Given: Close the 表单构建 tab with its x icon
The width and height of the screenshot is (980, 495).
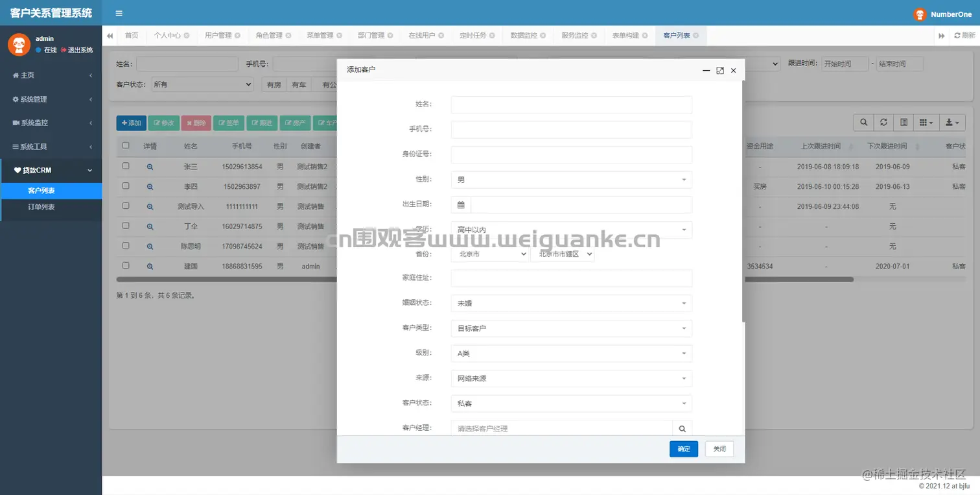Looking at the screenshot, I should click(645, 36).
